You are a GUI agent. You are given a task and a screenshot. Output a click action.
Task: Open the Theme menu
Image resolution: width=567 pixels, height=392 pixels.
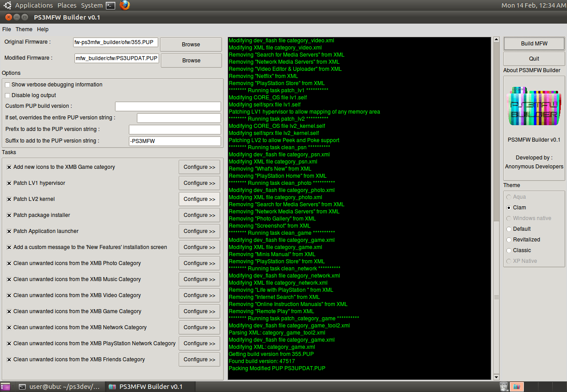[24, 29]
